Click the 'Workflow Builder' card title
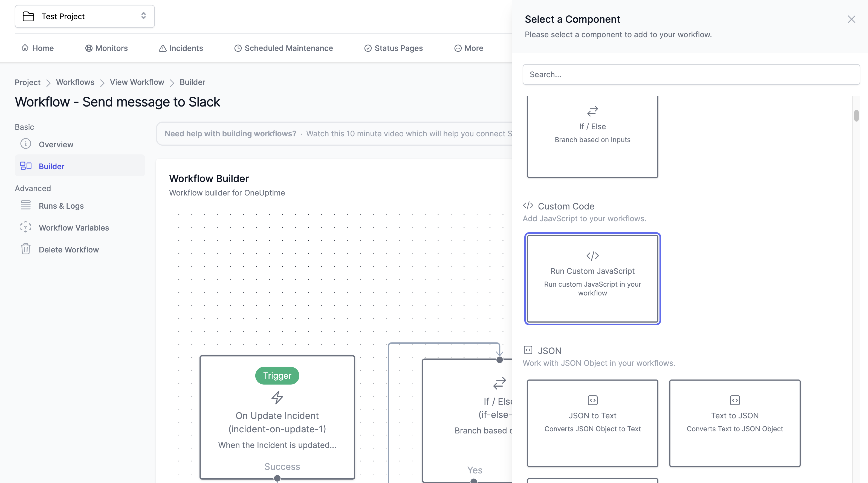The image size is (868, 483). click(x=209, y=178)
